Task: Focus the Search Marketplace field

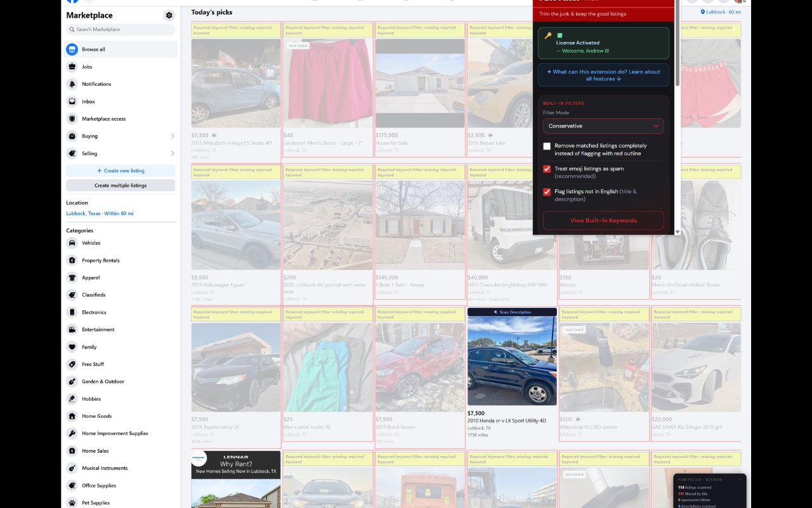Action: [121, 29]
